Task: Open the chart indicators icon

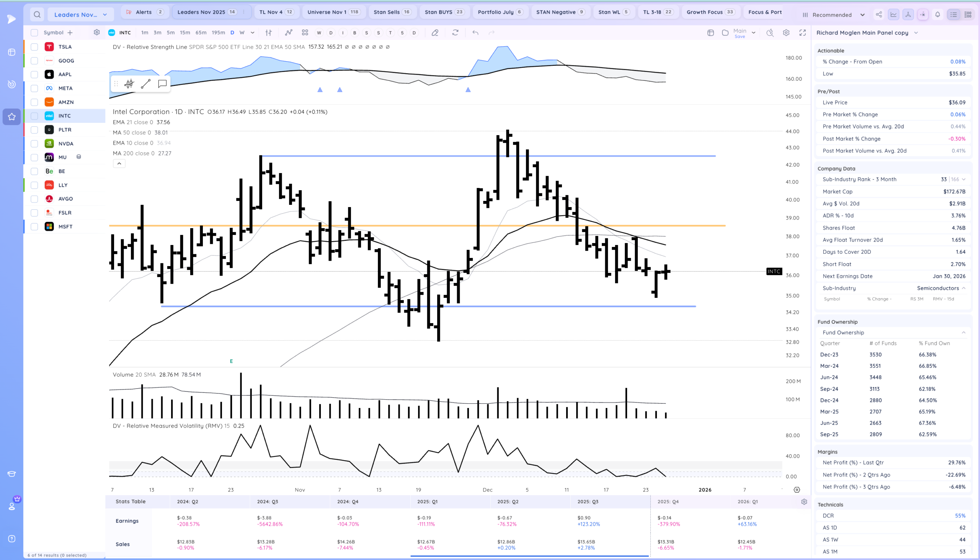Action: coord(289,33)
